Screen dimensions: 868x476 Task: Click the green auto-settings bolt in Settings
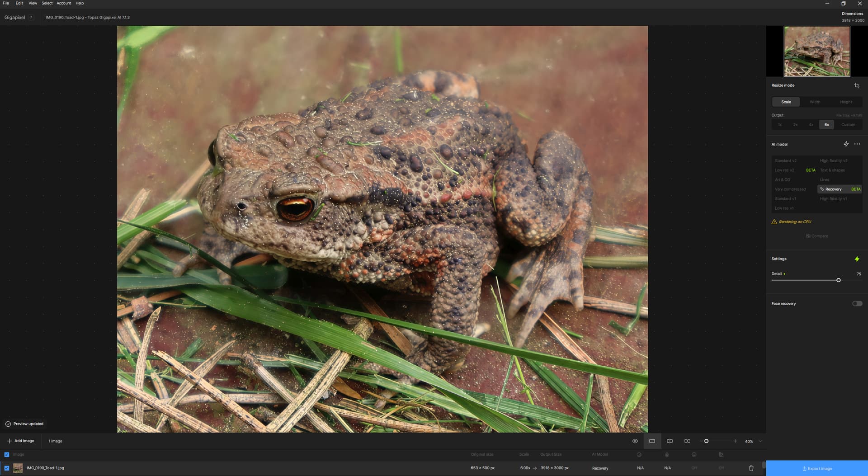(x=857, y=259)
